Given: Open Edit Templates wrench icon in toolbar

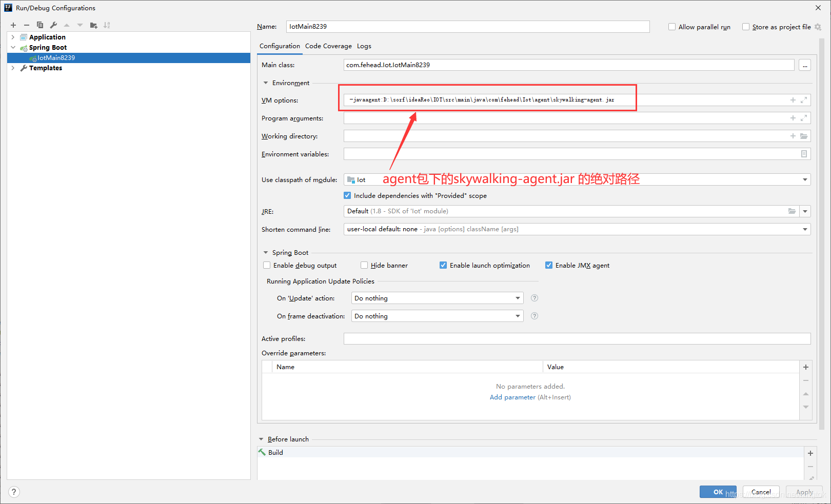Looking at the screenshot, I should click(x=53, y=25).
